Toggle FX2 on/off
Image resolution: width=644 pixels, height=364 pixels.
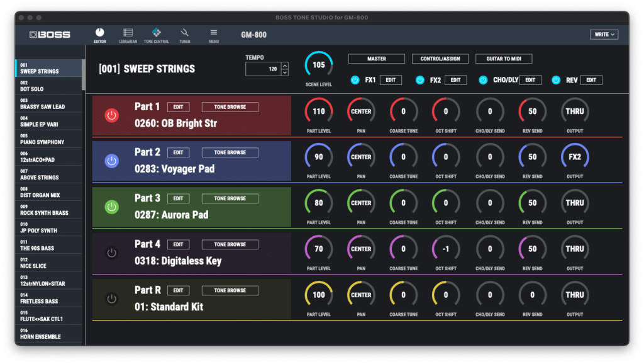[x=419, y=80]
